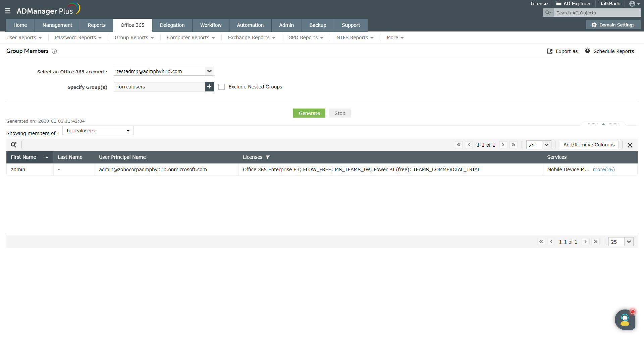Go to previous page in top pager
Viewport: 644px width, 339px height.
[469, 145]
